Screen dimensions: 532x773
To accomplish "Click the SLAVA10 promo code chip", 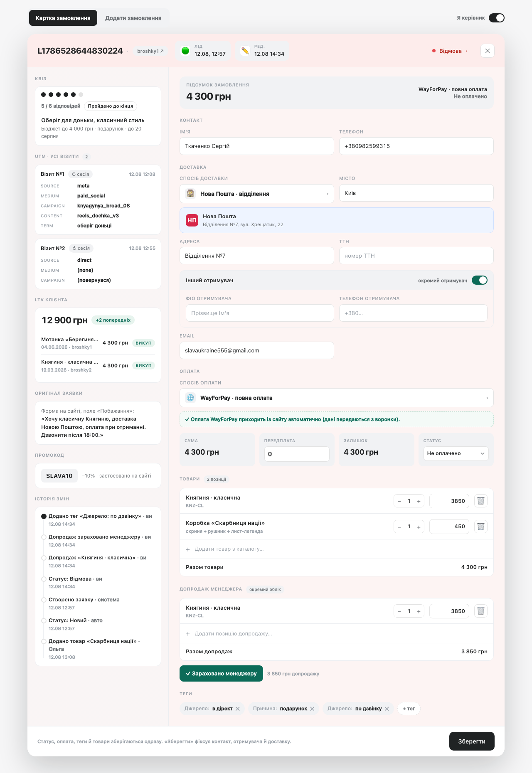I will tap(59, 476).
